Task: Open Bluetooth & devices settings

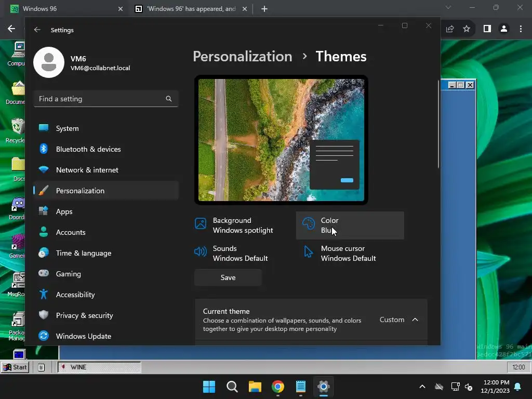Action: [x=106, y=149]
